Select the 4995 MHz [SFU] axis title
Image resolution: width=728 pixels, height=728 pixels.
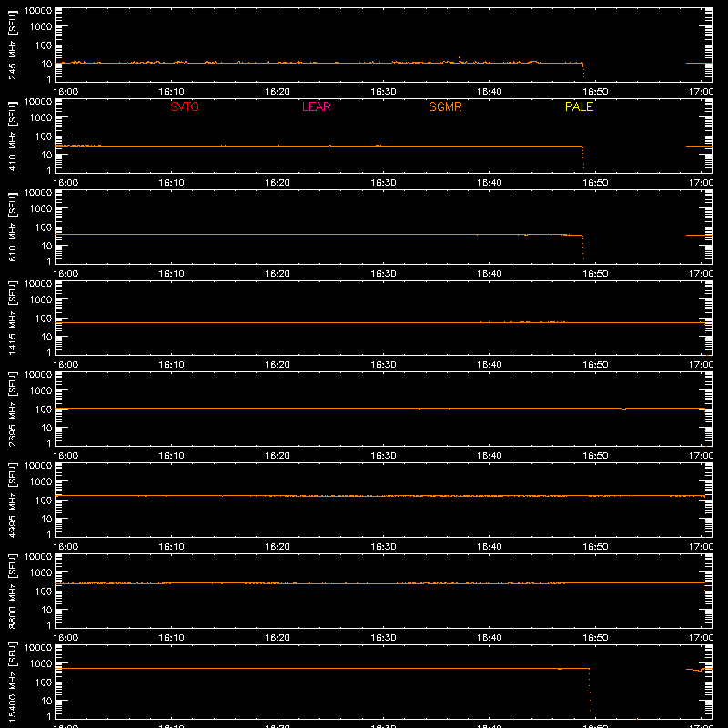pos(12,500)
